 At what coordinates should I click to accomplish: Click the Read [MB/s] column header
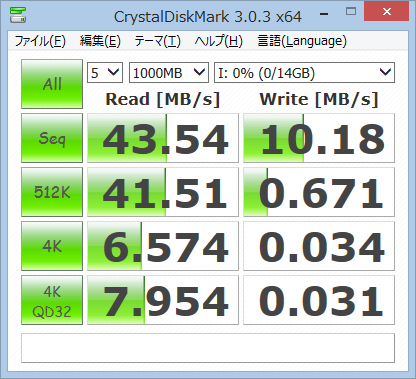[163, 99]
